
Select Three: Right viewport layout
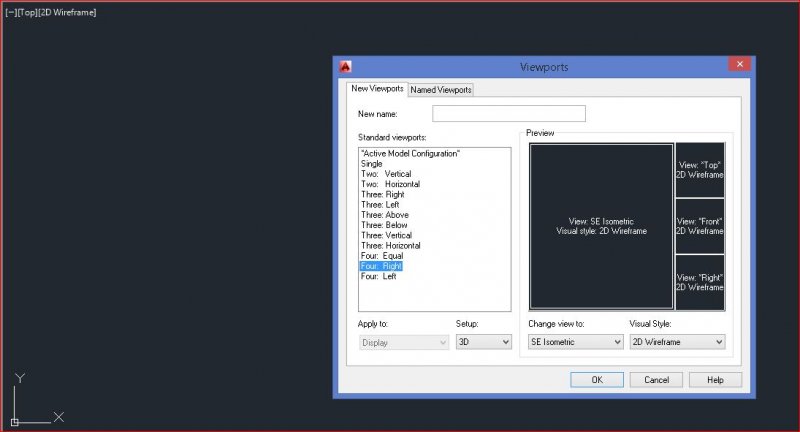pos(383,194)
